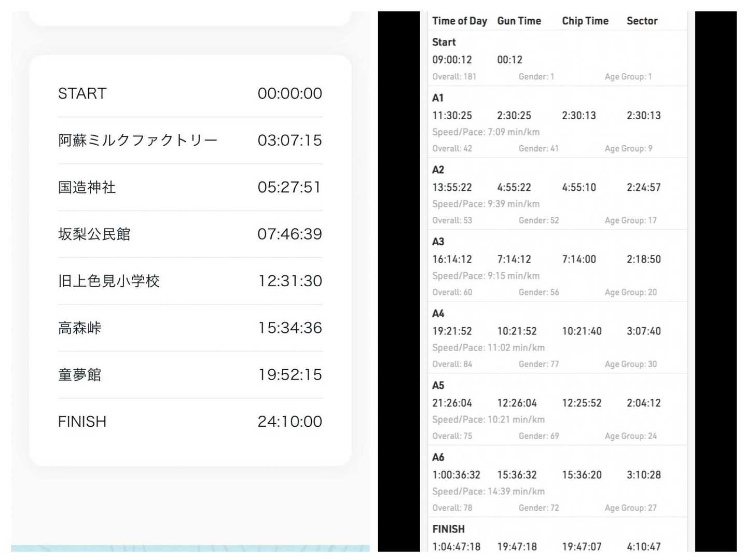Click the 旧上色見小学校 checkpoint name

[x=109, y=281]
